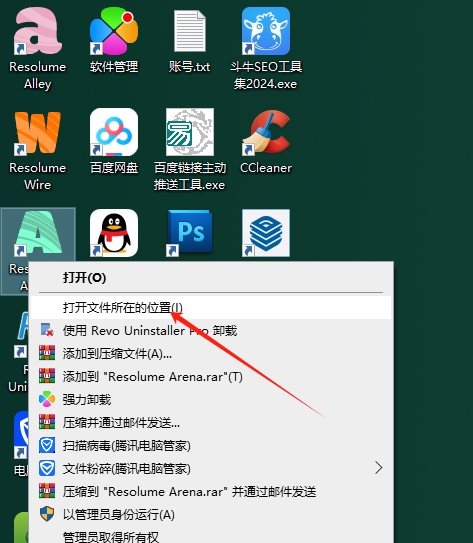Image resolution: width=473 pixels, height=543 pixels.
Task: Click the "Resolume Alley" icon label text
Action: 37,75
